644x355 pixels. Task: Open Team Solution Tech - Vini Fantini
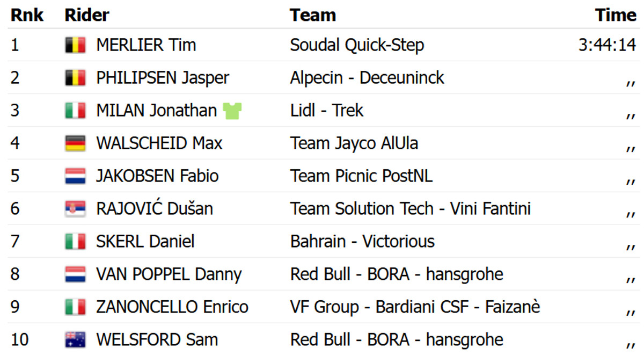tap(410, 209)
